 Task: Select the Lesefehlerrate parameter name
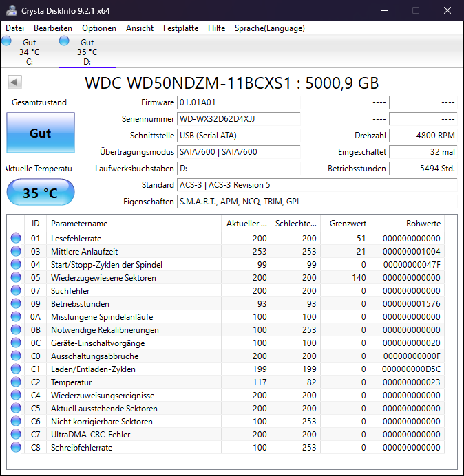[76, 239]
